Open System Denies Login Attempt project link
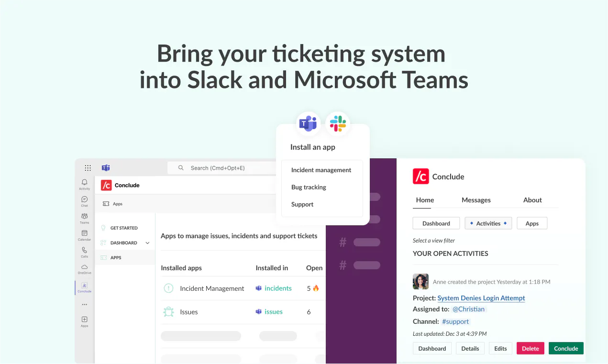Viewport: 608px width, 364px height. coord(481,298)
